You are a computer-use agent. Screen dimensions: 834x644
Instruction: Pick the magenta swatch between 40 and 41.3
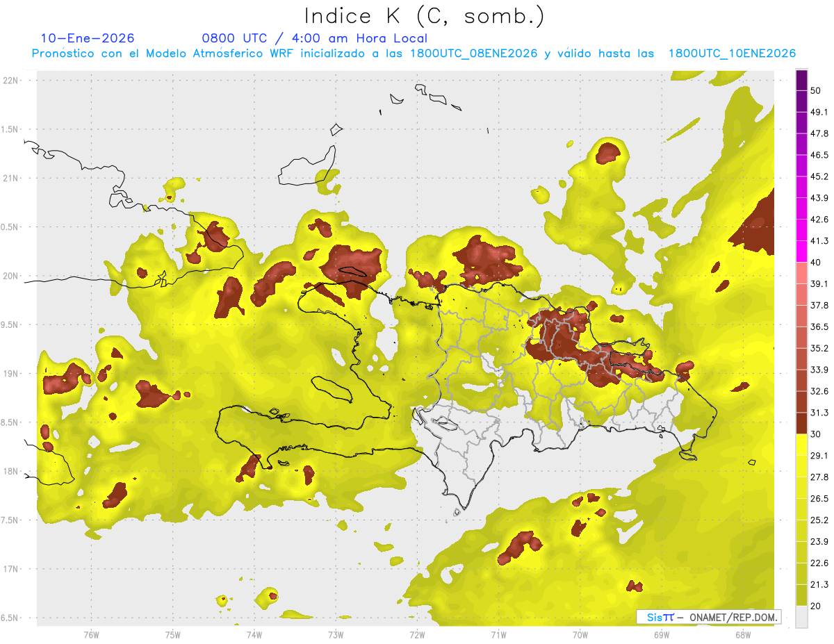coord(802,251)
